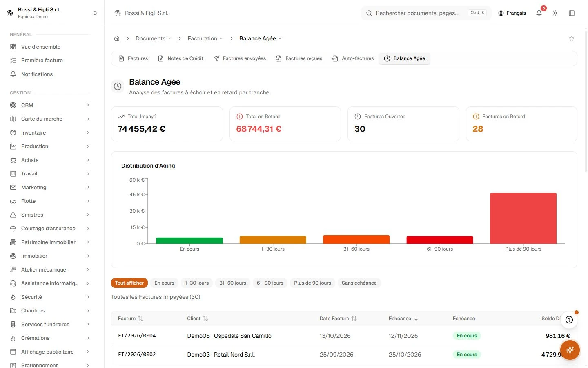Open the notifications bell
Screen dimensions: 588x368
[539, 13]
